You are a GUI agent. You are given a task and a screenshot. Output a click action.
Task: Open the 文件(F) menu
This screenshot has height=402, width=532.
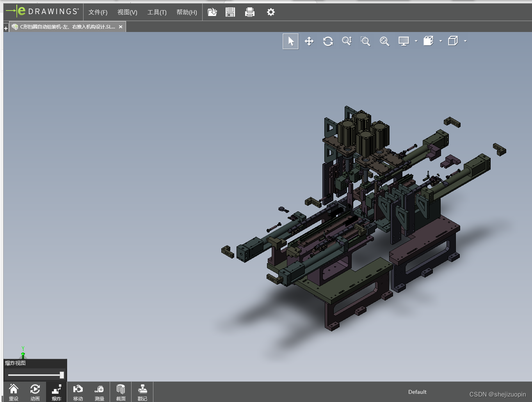click(98, 12)
